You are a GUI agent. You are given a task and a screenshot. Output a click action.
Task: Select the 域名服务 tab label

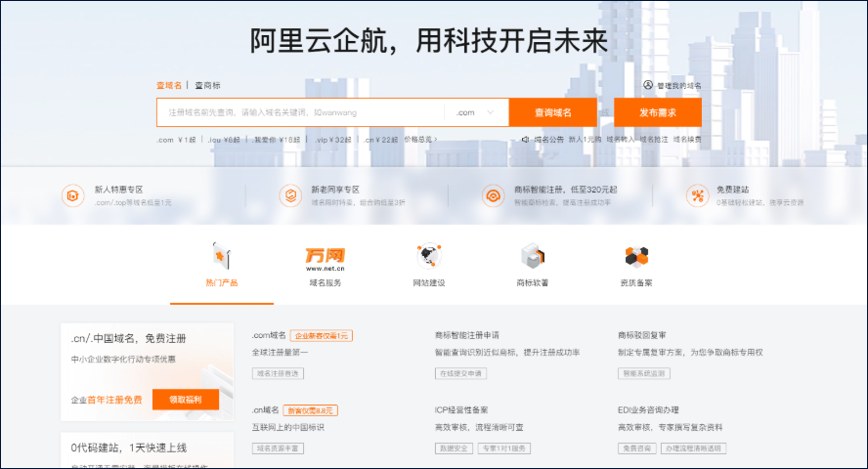325,283
